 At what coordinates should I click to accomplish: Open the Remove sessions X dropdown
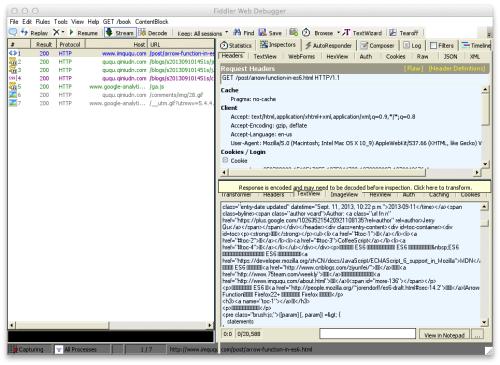[x=58, y=32]
